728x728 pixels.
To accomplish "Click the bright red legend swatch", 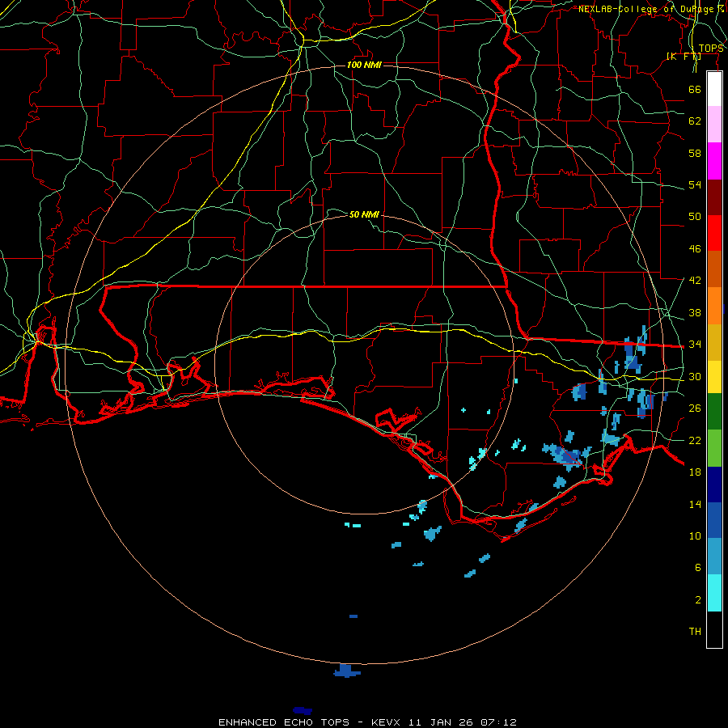I will pyautogui.click(x=714, y=233).
